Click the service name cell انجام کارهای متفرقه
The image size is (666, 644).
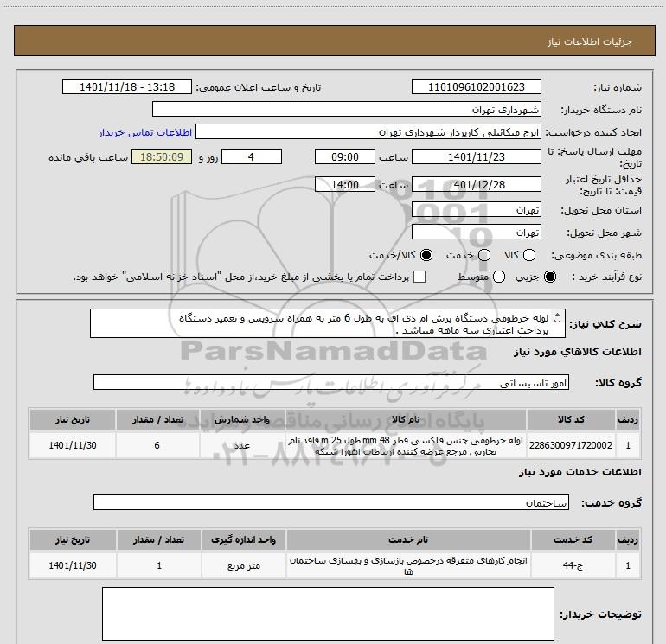point(408,565)
